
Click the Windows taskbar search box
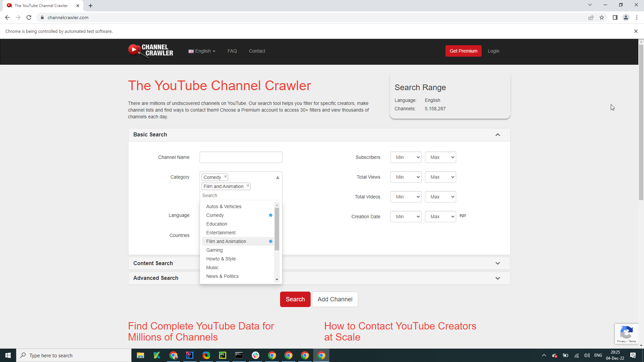(74, 355)
